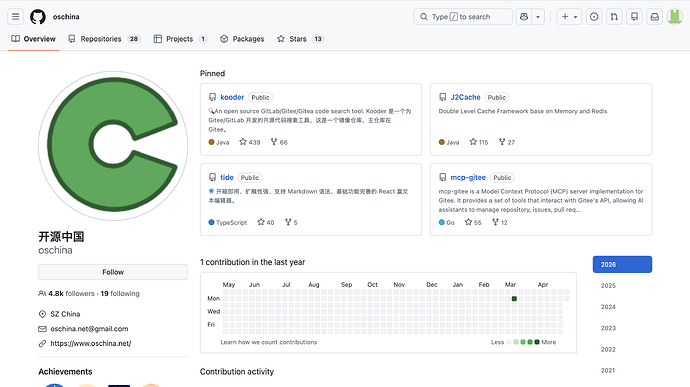Screen dimensions: 690x387
Task: View J2Cache's 115 stargazers
Action: (x=479, y=142)
